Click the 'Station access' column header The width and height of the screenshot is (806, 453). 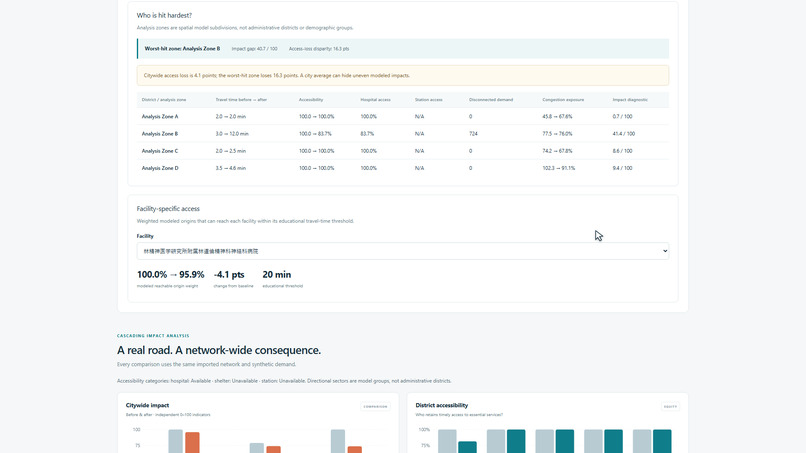[x=429, y=100]
